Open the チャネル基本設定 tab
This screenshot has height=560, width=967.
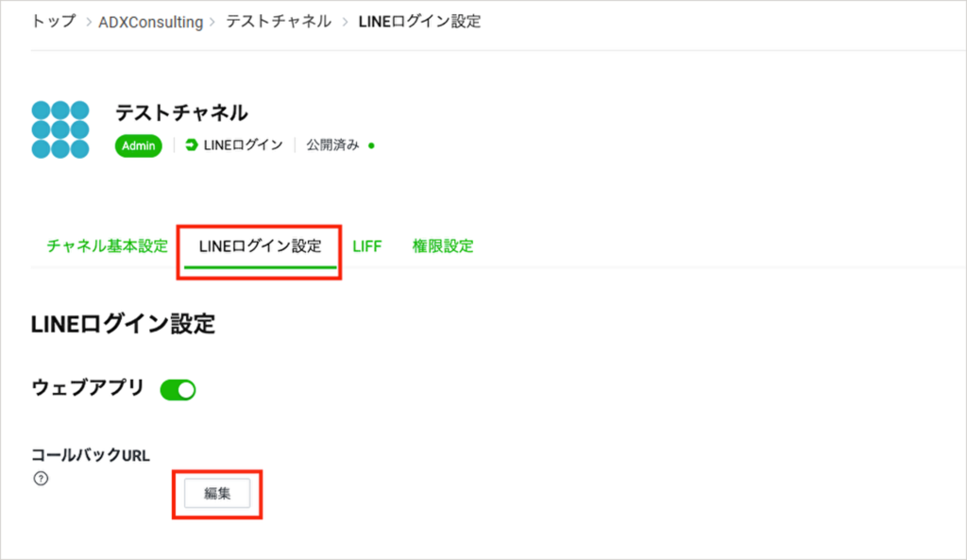coord(107,246)
